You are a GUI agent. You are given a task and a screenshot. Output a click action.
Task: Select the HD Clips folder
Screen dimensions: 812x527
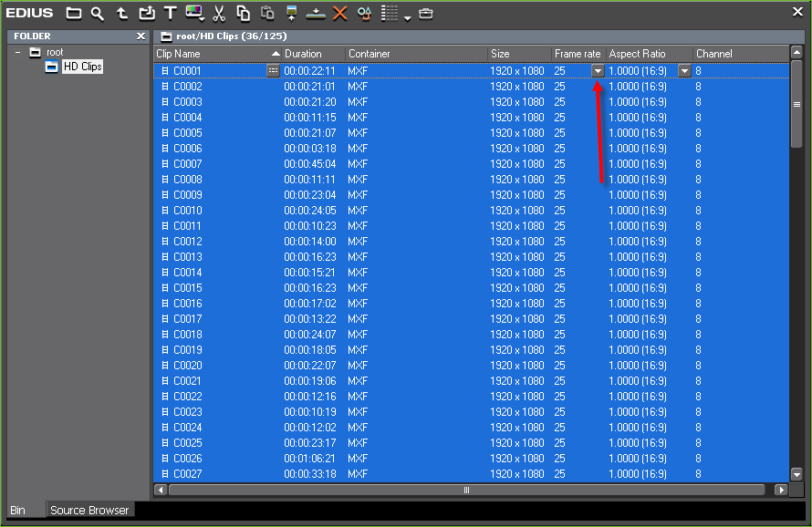(x=82, y=67)
